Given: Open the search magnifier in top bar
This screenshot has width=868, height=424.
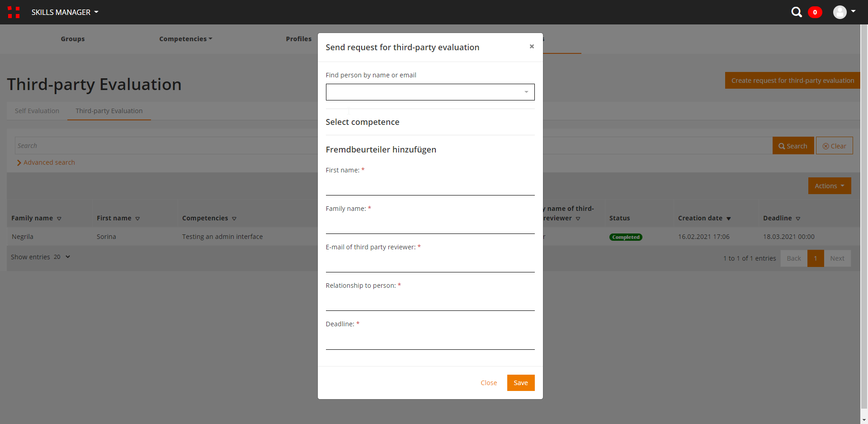Looking at the screenshot, I should tap(796, 12).
